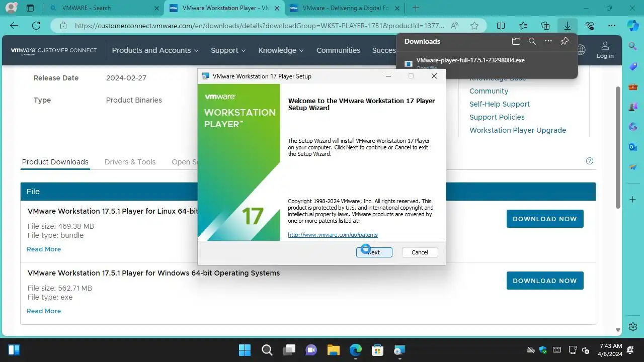Open more options in the Downloads panel

pyautogui.click(x=548, y=41)
